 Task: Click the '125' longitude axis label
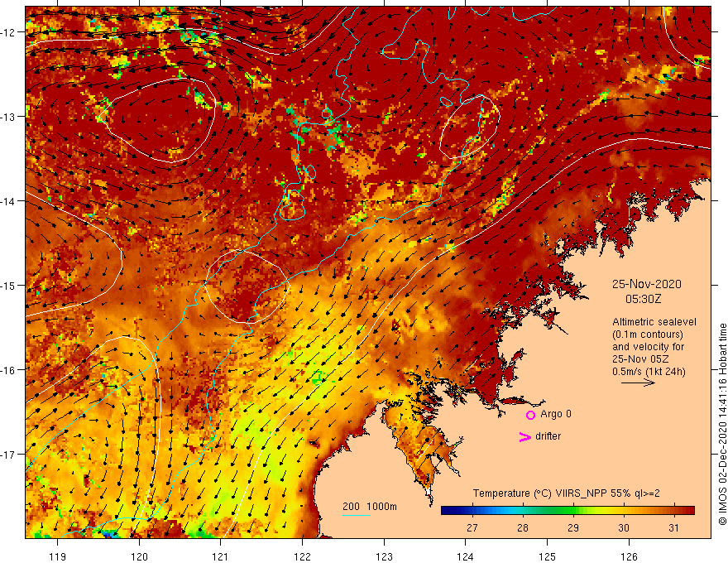(548, 556)
